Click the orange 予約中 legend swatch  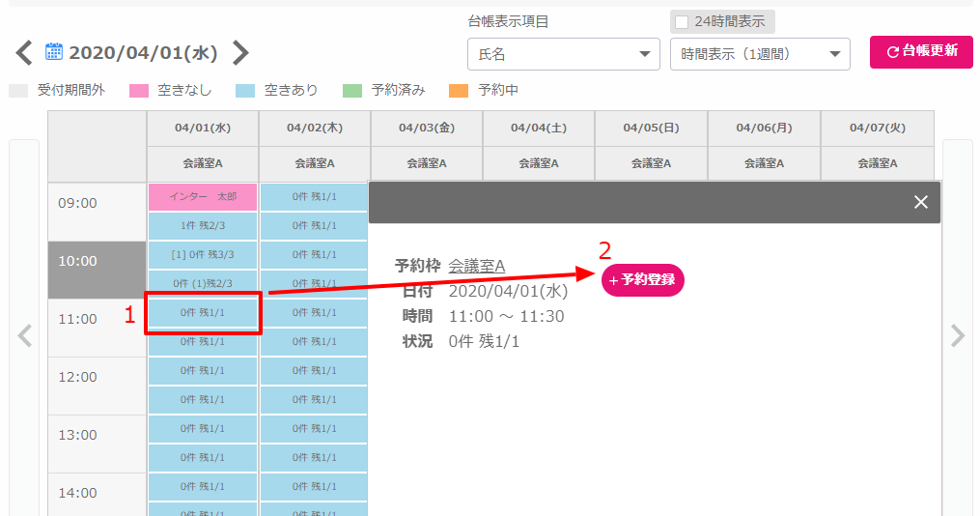pos(459,91)
